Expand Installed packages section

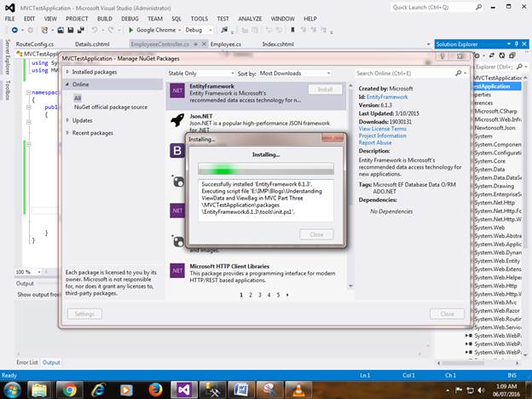pyautogui.click(x=67, y=72)
